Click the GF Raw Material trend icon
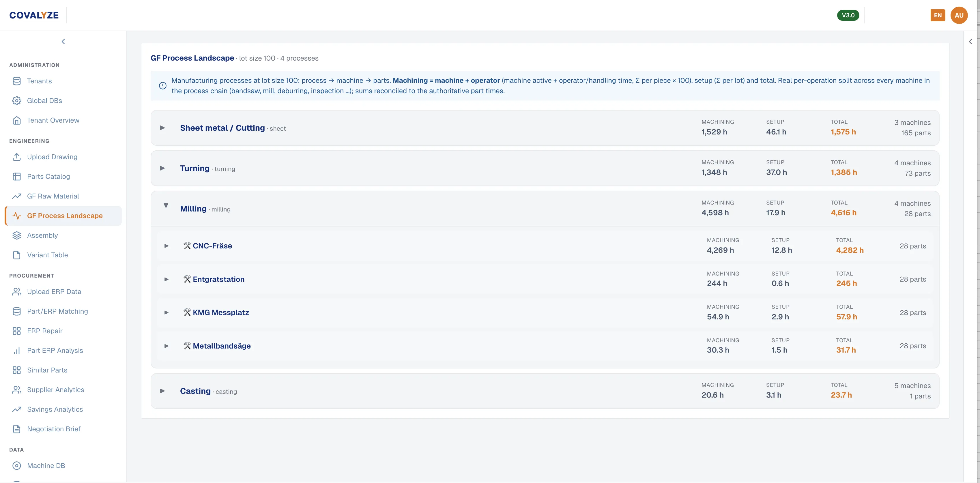Image resolution: width=980 pixels, height=483 pixels. coord(16,196)
